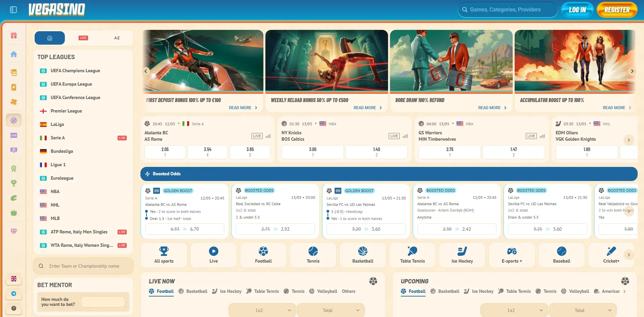Viewport: 644px width, 317px height.
Task: Open the clover icon in sidebar
Action: (x=14, y=102)
